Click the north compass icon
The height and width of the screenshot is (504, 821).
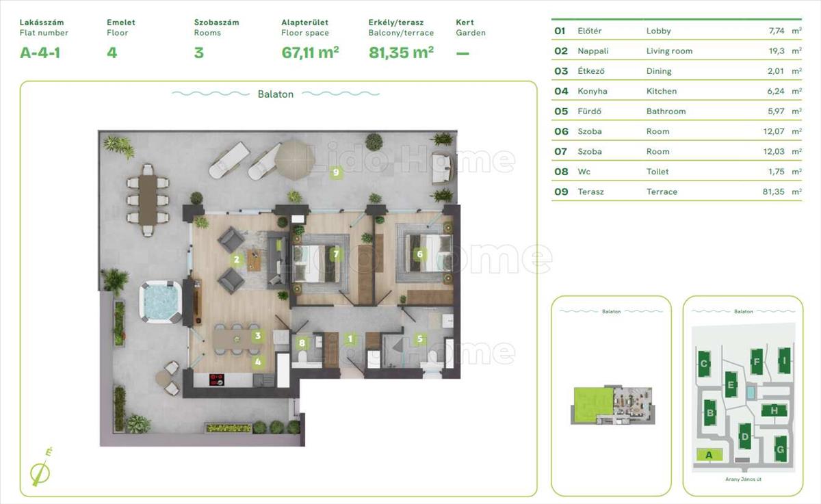(x=42, y=469)
